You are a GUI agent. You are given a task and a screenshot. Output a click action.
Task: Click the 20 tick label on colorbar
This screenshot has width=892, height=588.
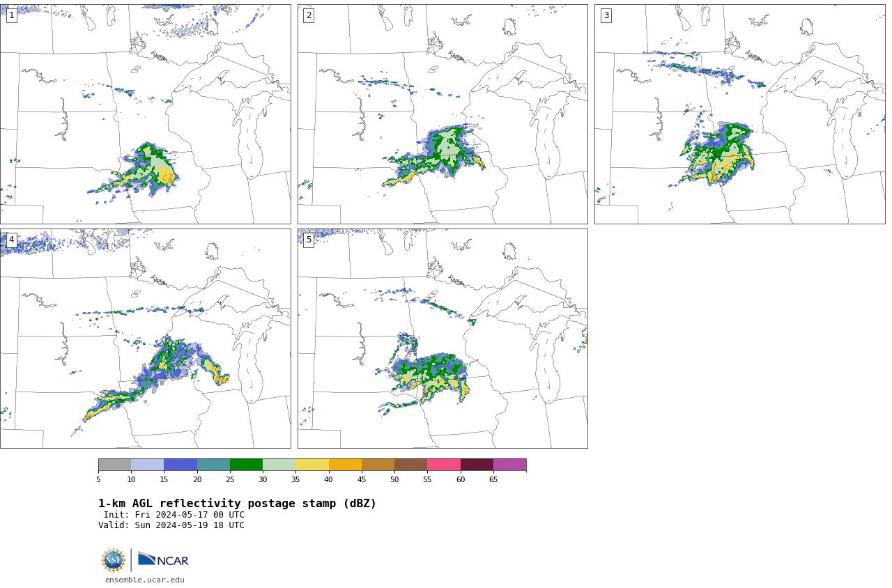click(197, 479)
